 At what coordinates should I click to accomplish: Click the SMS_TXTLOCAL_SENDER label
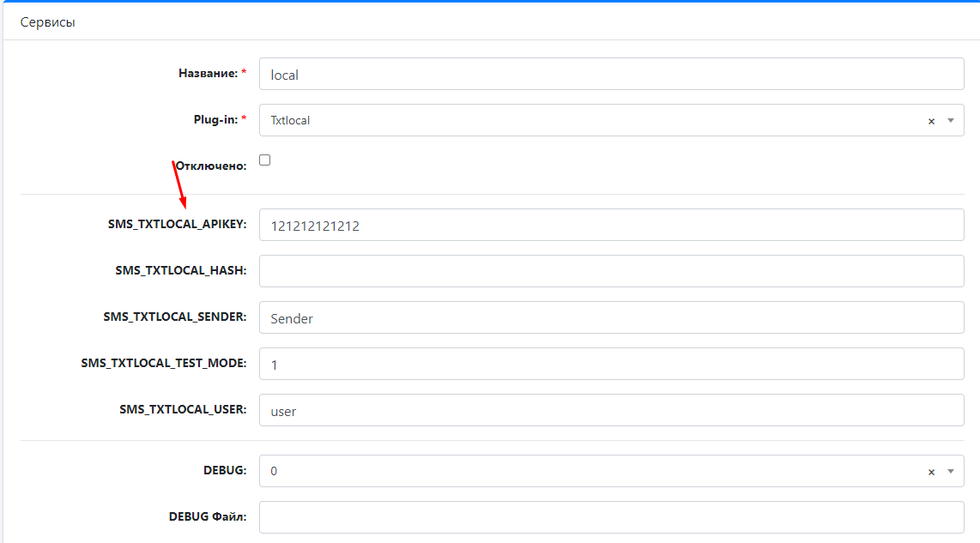[x=175, y=317]
